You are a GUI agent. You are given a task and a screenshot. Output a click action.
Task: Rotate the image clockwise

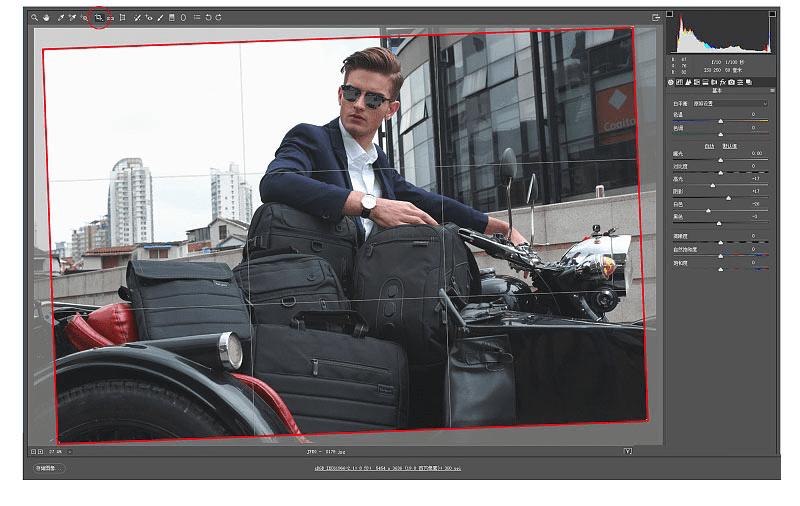click(x=219, y=17)
